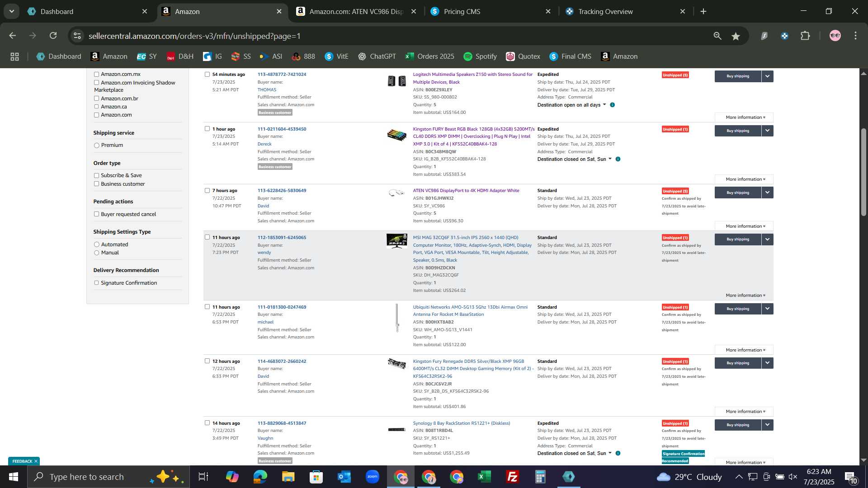Open a new browser tab with plus icon
The width and height of the screenshot is (868, 488).
pos(703,11)
